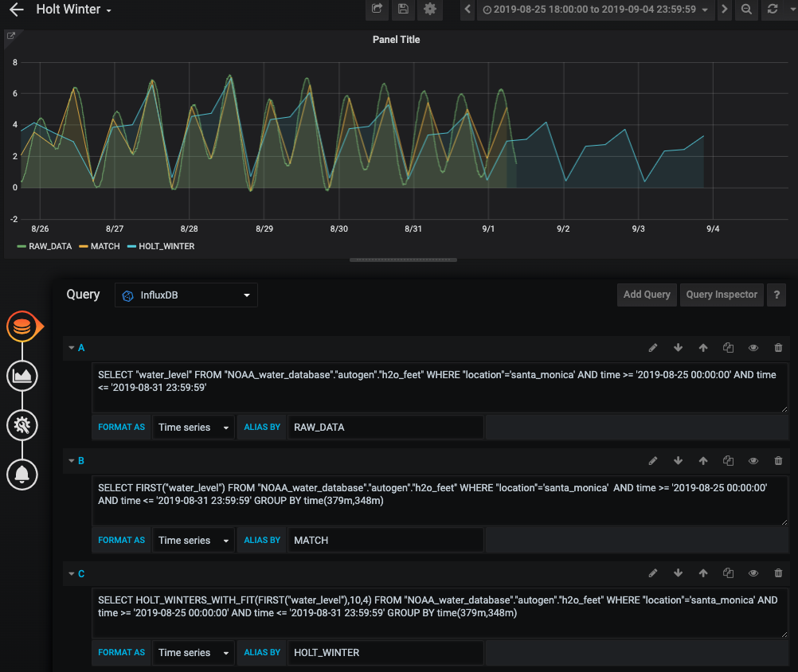
Task: Toggle edit mode pencil for query C
Action: coord(653,573)
